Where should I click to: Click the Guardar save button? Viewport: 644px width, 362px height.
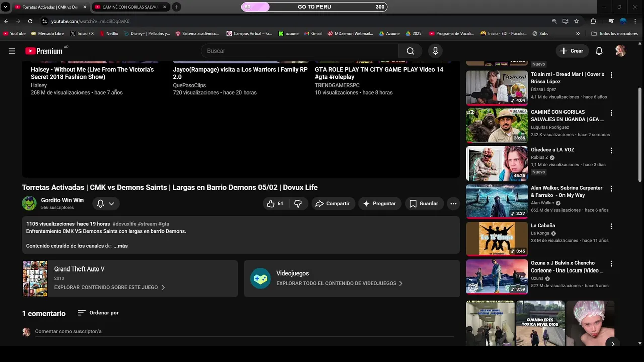(424, 203)
